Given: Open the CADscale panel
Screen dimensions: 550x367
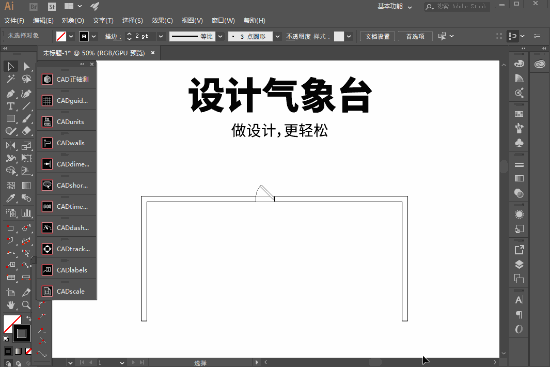Looking at the screenshot, I should tap(67, 291).
